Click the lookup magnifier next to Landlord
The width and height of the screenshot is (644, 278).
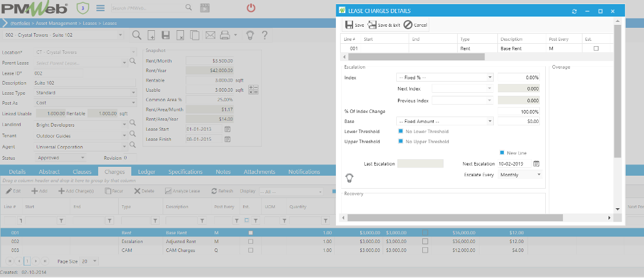pos(132,123)
